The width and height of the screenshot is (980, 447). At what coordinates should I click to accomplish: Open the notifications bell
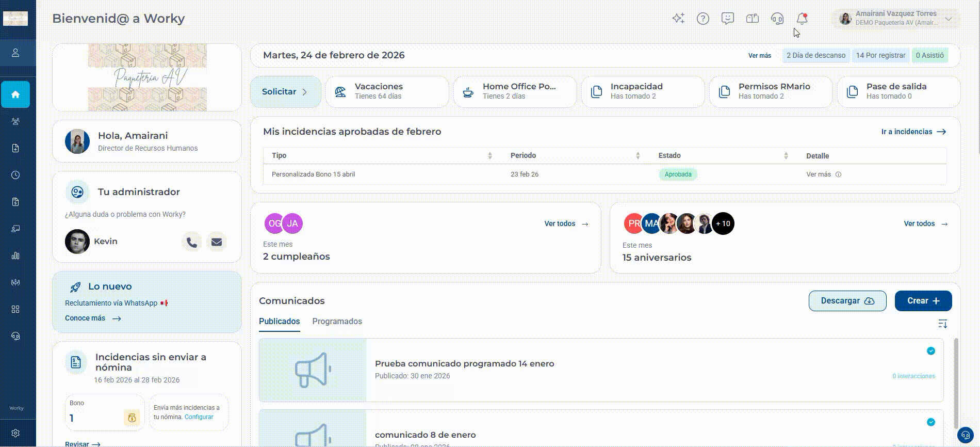coord(802,19)
